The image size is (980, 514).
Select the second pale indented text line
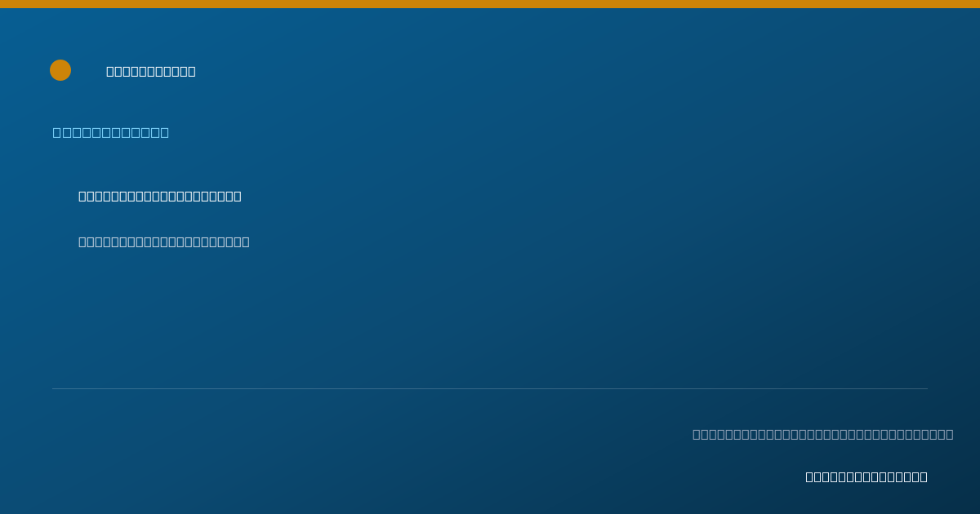click(164, 241)
